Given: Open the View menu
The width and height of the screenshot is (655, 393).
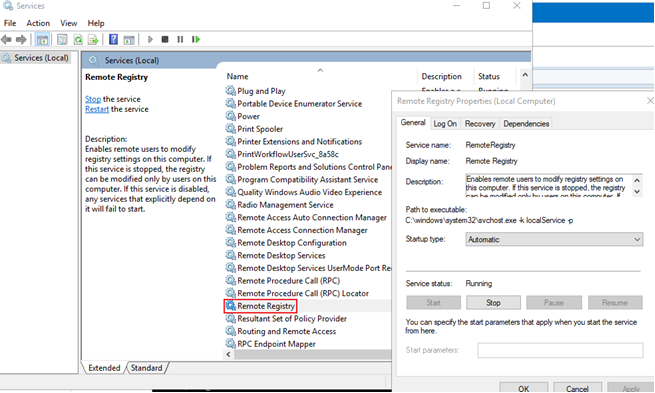Looking at the screenshot, I should point(69,23).
